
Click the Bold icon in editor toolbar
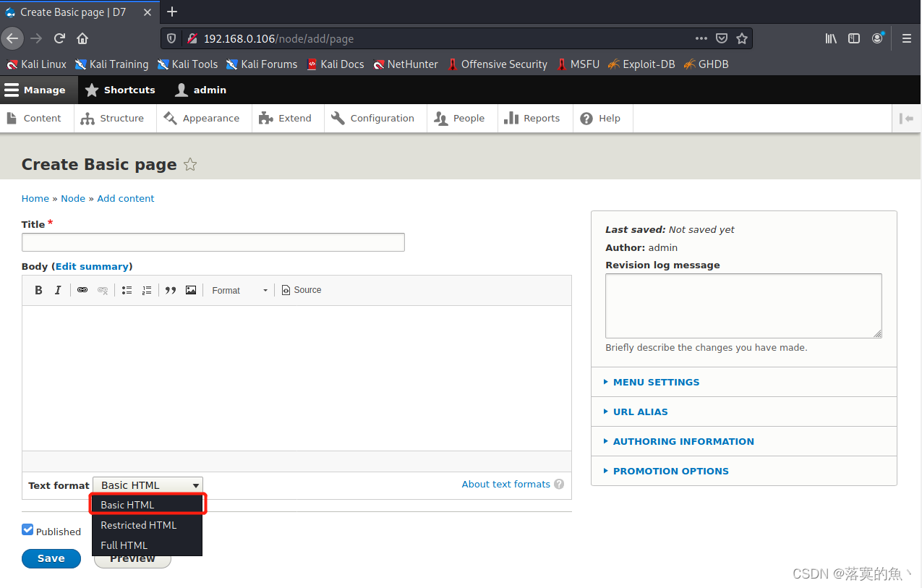[39, 290]
